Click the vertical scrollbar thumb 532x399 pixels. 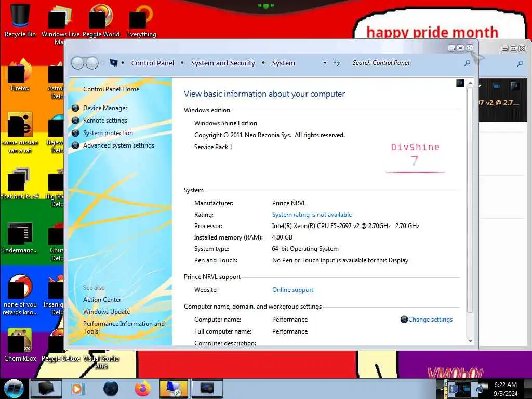pos(470,200)
